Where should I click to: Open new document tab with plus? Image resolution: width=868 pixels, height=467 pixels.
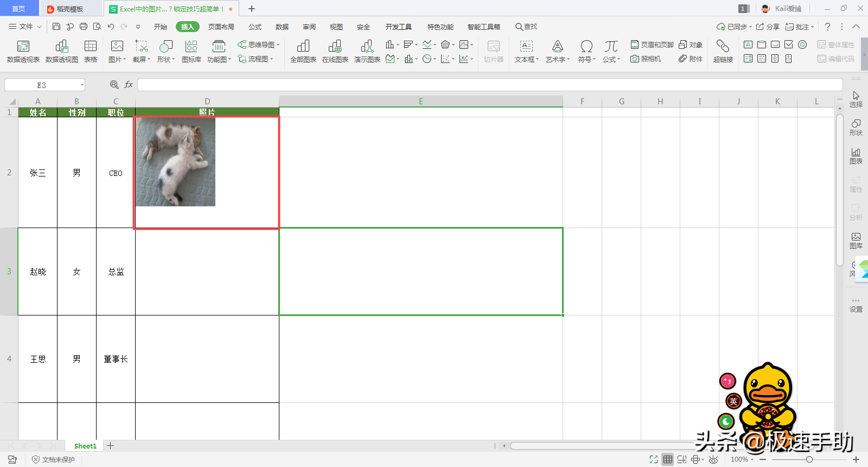[x=252, y=9]
